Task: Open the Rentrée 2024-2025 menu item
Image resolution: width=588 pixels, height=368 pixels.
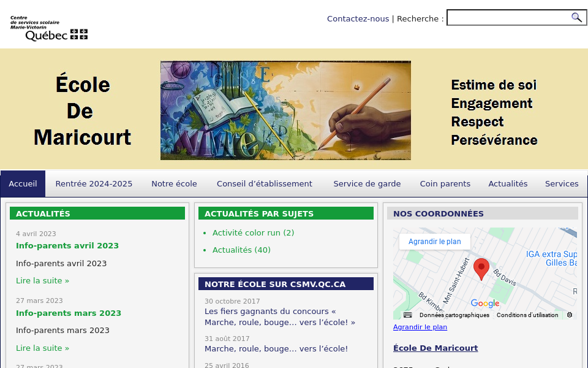Action: click(94, 184)
